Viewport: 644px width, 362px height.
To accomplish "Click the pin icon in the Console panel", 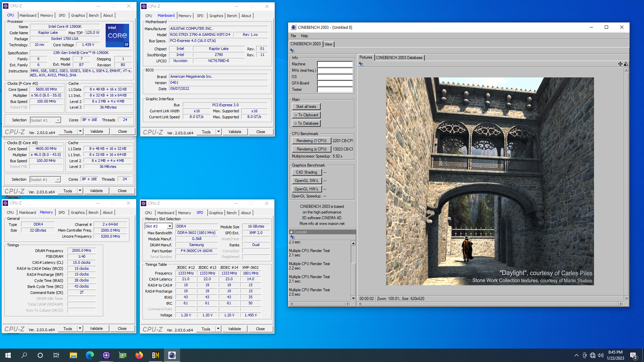I will pos(292,237).
